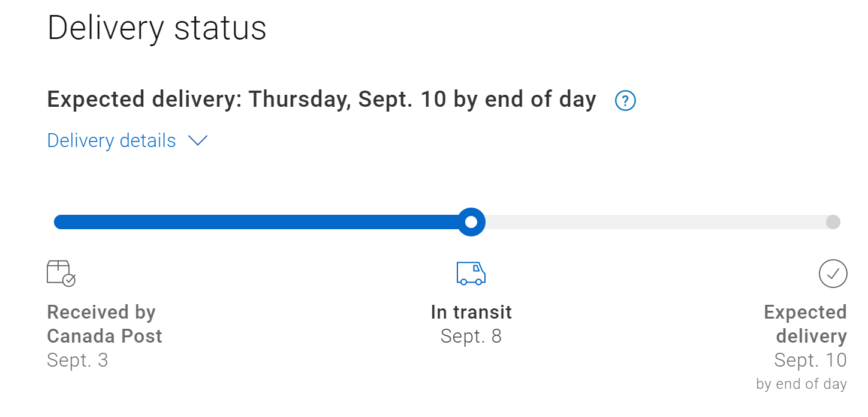This screenshot has width=868, height=417.
Task: Click the blue filled portion of progress bar
Action: (x=258, y=222)
